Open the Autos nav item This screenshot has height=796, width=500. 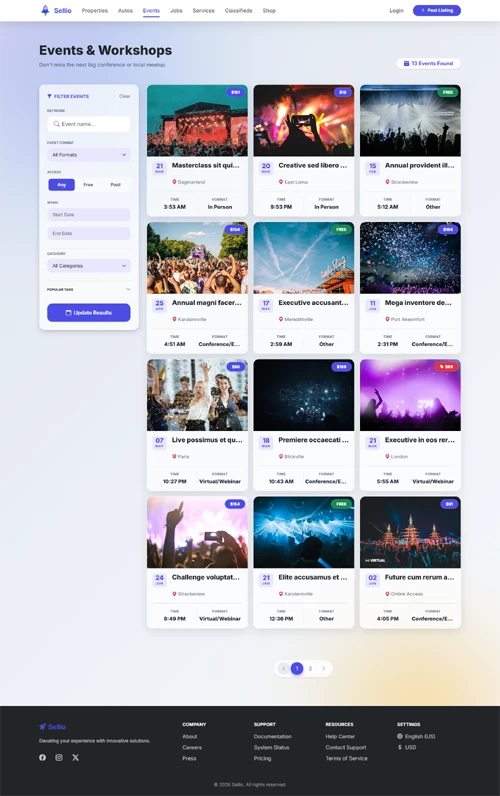point(125,11)
